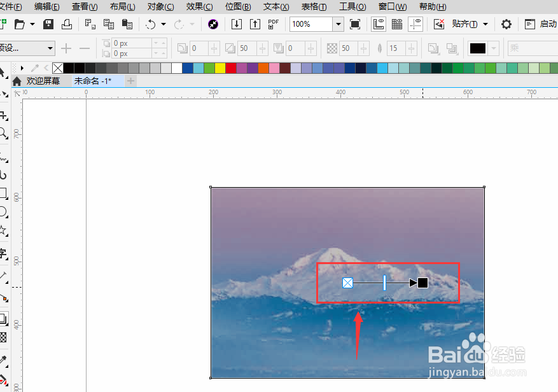Viewport: 558px width, 392px height.
Task: Open the 乘 merge mode dropdown
Action: coord(533,48)
